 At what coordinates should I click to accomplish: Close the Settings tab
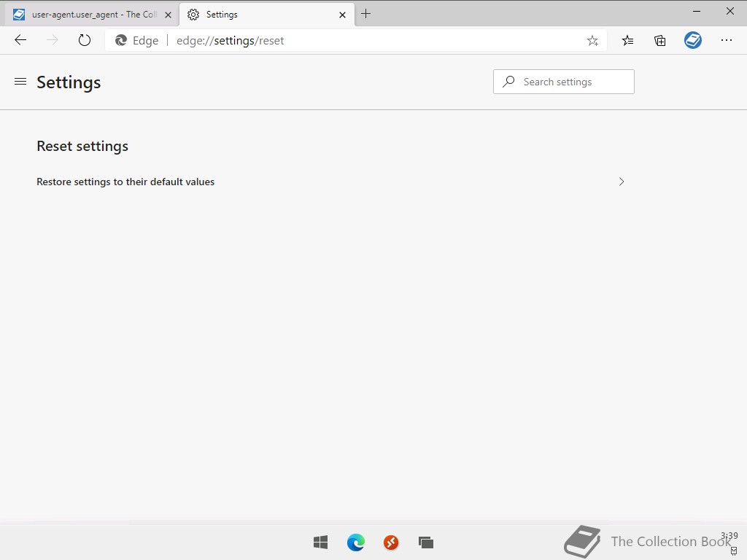pyautogui.click(x=342, y=15)
